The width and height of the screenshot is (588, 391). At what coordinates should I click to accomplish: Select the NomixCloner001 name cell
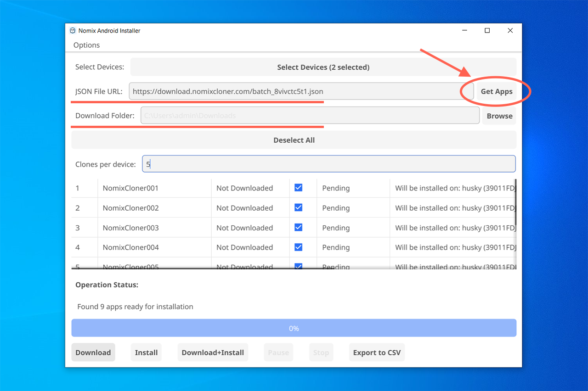pyautogui.click(x=154, y=188)
